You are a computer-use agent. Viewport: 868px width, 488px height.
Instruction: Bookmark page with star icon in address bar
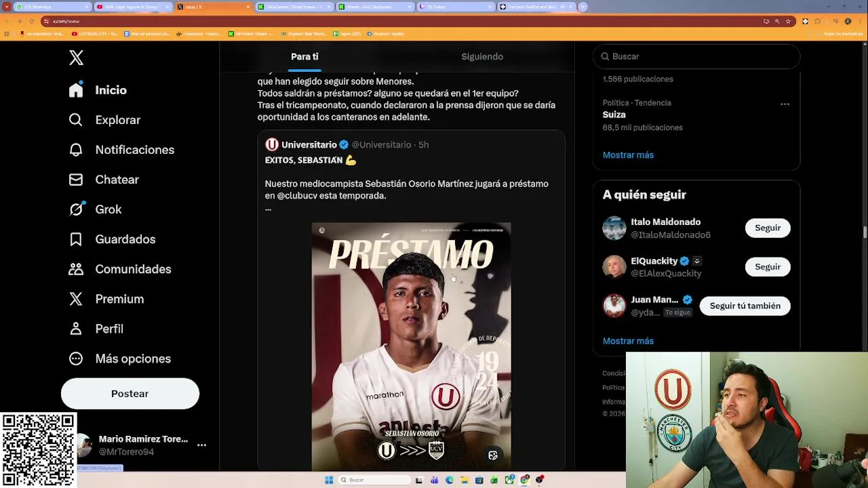pos(788,21)
